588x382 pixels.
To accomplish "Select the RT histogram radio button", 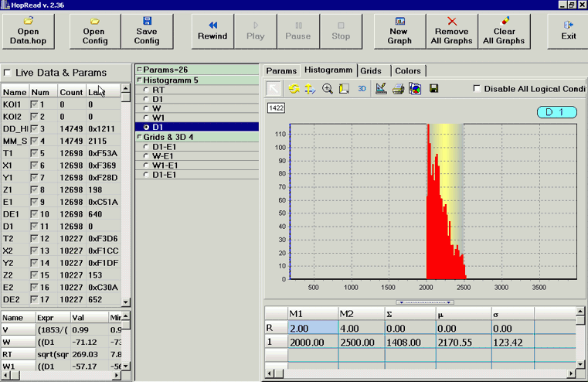I will (x=147, y=90).
